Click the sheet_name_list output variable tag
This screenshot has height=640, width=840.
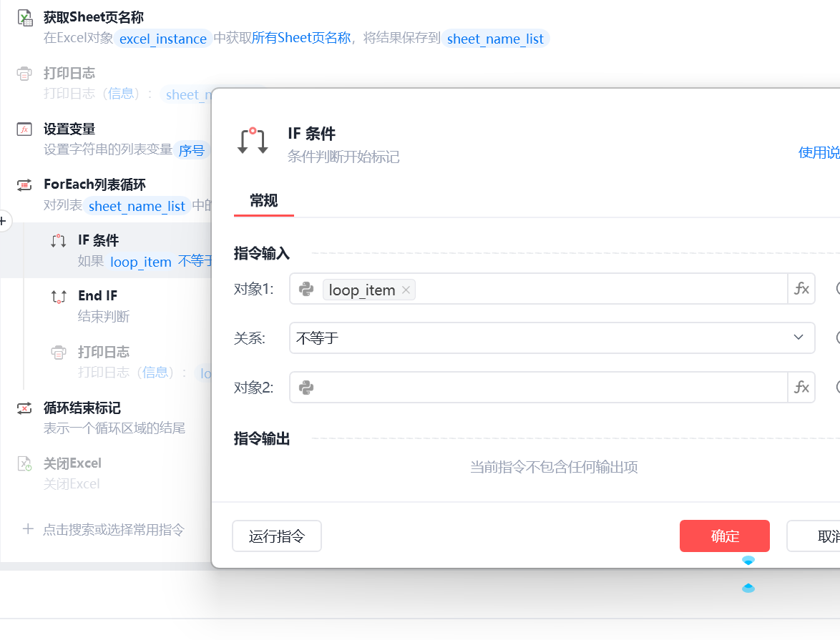pyautogui.click(x=496, y=39)
